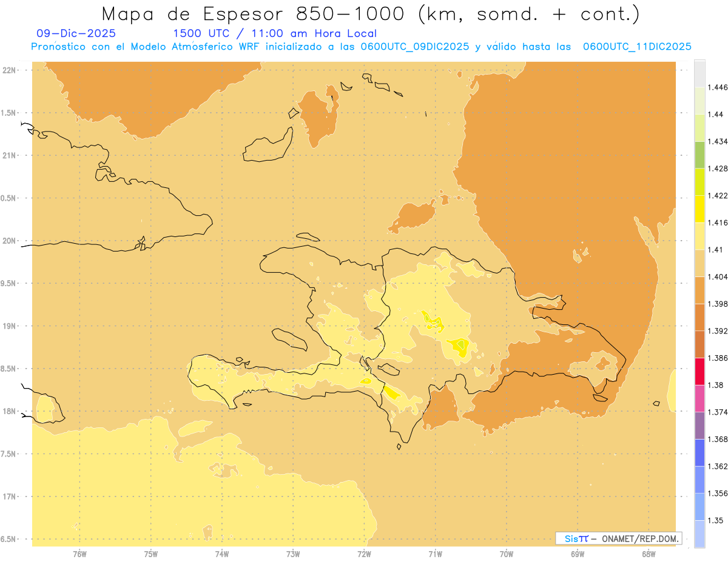Click the longitude label '68W'
This screenshot has height=562, width=728.
(x=649, y=554)
